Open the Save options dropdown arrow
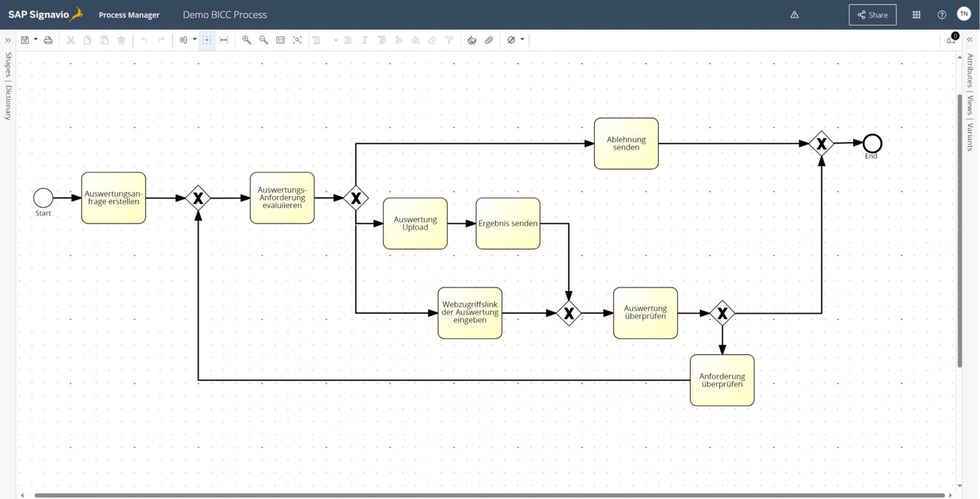This screenshot has height=499, width=980. coord(36,39)
